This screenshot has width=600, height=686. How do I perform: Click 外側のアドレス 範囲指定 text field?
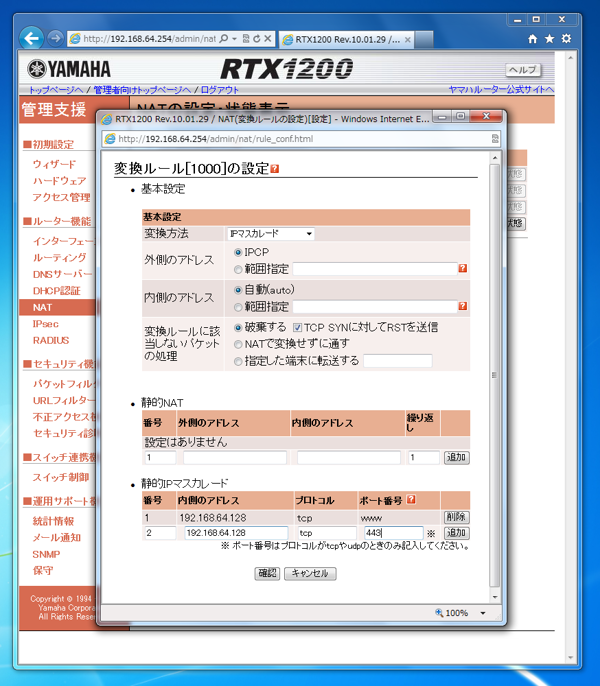coord(375,269)
